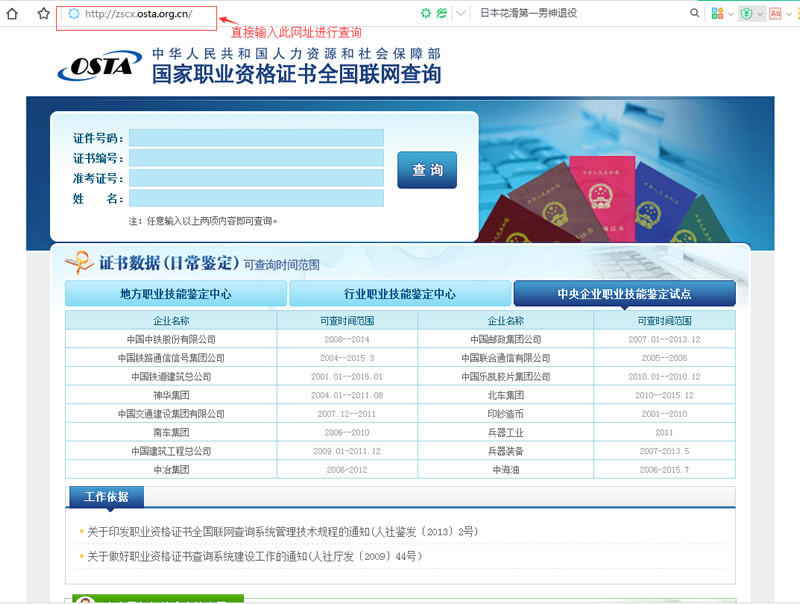Image resolution: width=800 pixels, height=604 pixels.
Task: Bookmark this page with the star icon
Action: tap(43, 13)
